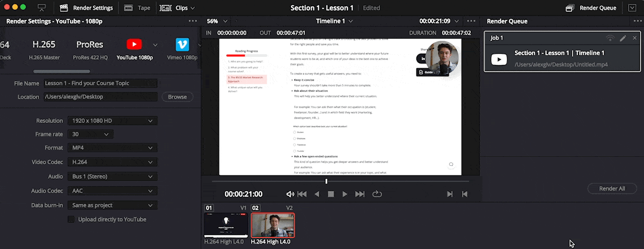This screenshot has height=249, width=644.
Task: Click the go-to-previous-clip icon at far right
Action: (x=465, y=194)
